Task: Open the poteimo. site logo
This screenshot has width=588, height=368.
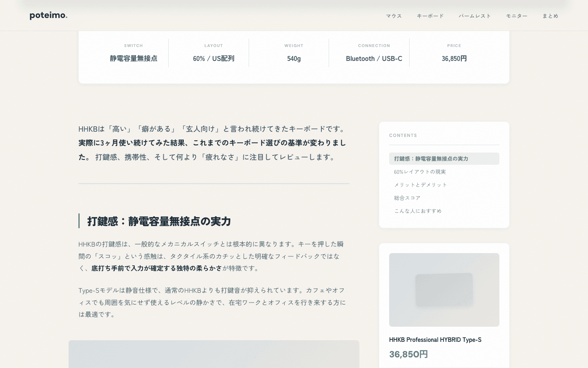Action: pos(49,16)
